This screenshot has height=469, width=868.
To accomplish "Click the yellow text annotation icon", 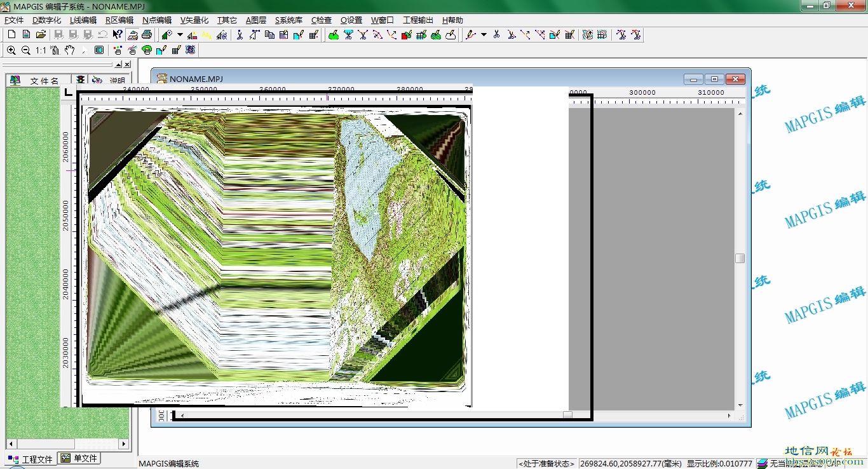I will 207,34.
